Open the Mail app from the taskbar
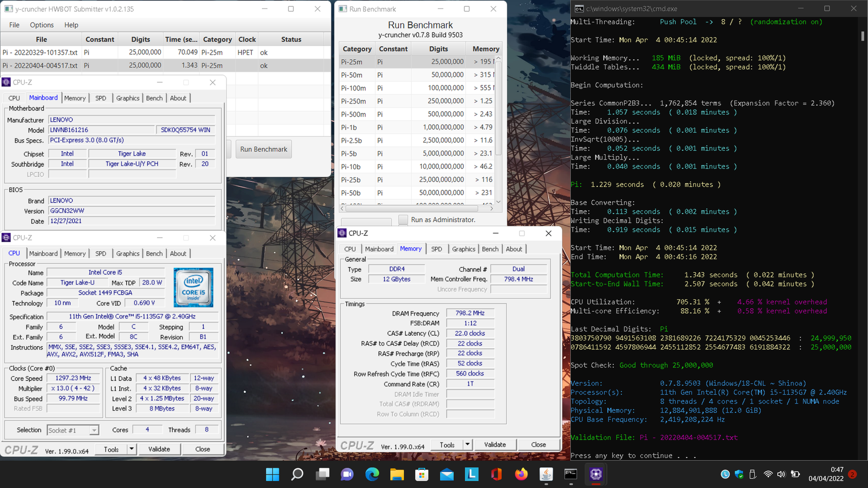The image size is (868, 488). (447, 474)
